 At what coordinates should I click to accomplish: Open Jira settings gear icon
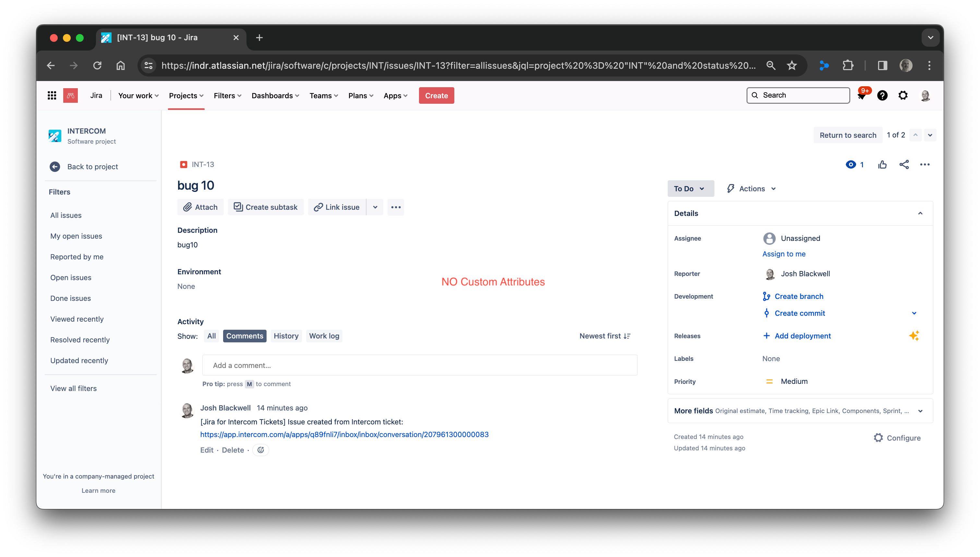click(903, 95)
